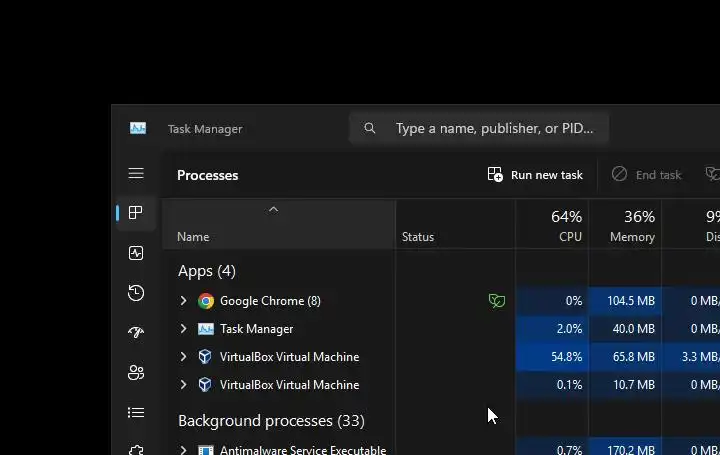
Task: Sort processes by the Name column
Action: tap(193, 237)
